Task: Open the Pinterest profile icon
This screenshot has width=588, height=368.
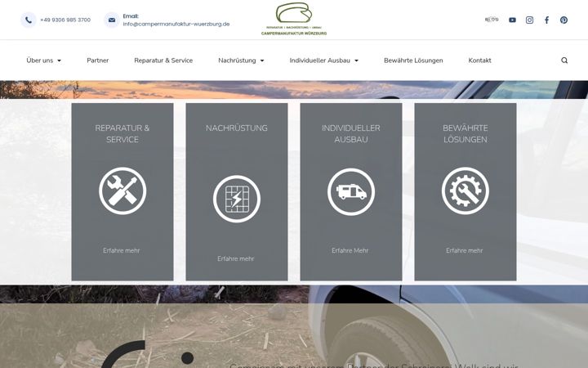Action: [563, 20]
